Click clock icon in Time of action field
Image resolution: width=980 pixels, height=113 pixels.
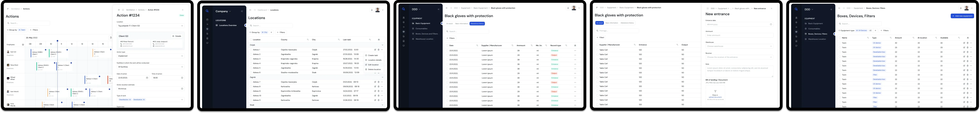[x=182, y=78]
